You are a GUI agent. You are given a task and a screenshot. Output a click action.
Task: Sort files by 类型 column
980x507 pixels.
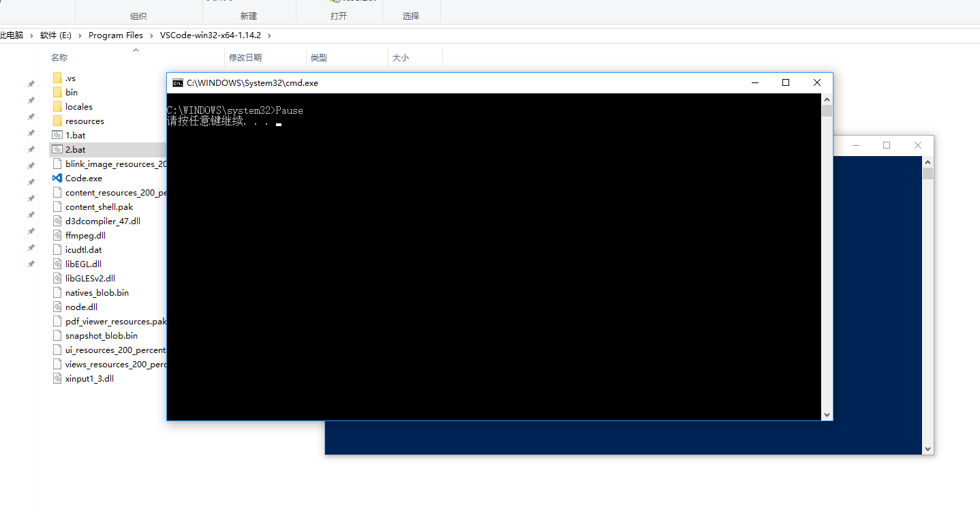pos(318,58)
